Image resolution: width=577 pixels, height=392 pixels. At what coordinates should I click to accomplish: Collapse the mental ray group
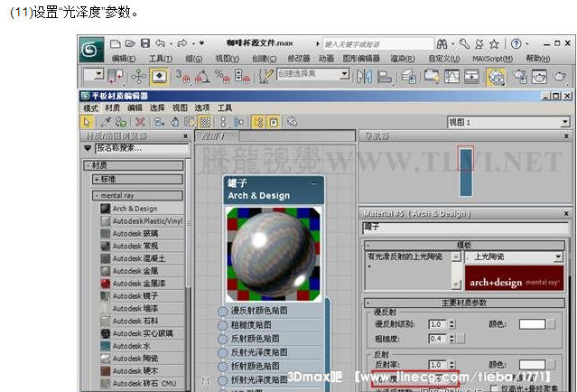pos(137,195)
